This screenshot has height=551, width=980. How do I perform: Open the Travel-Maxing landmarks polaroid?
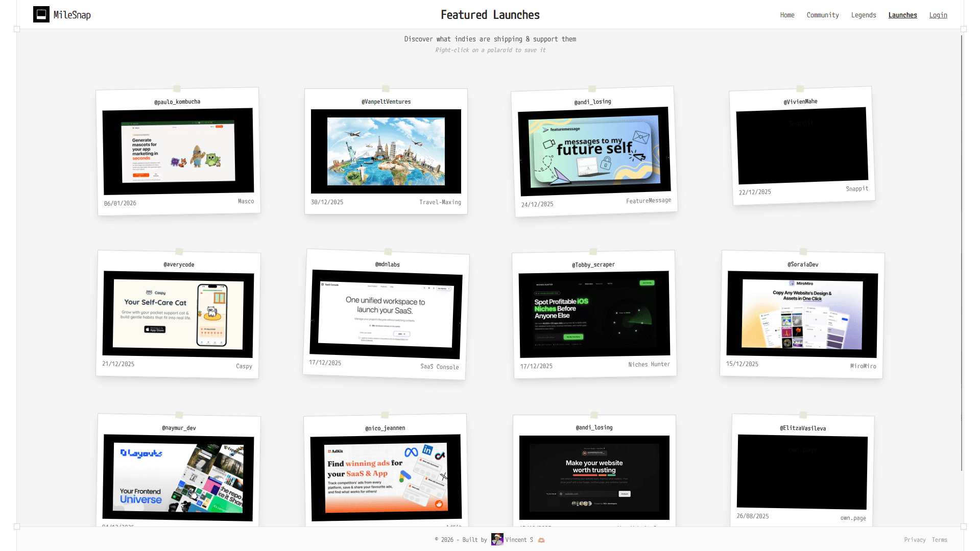[386, 151]
